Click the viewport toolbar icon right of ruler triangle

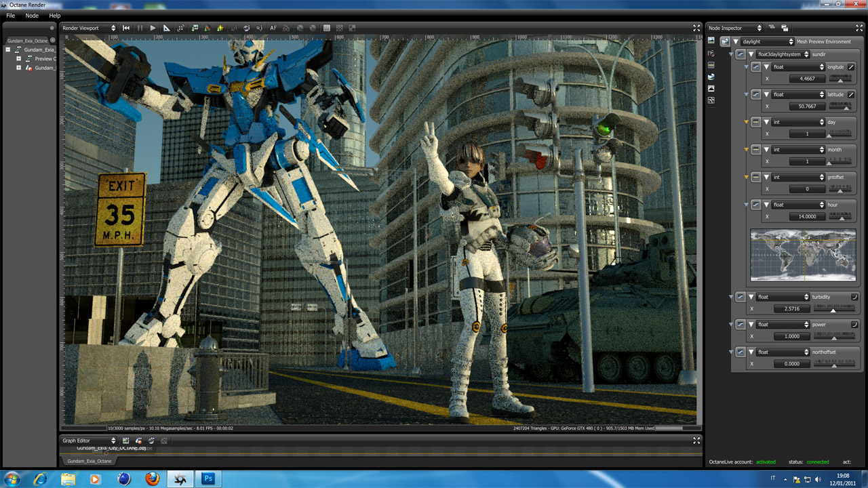coord(180,28)
